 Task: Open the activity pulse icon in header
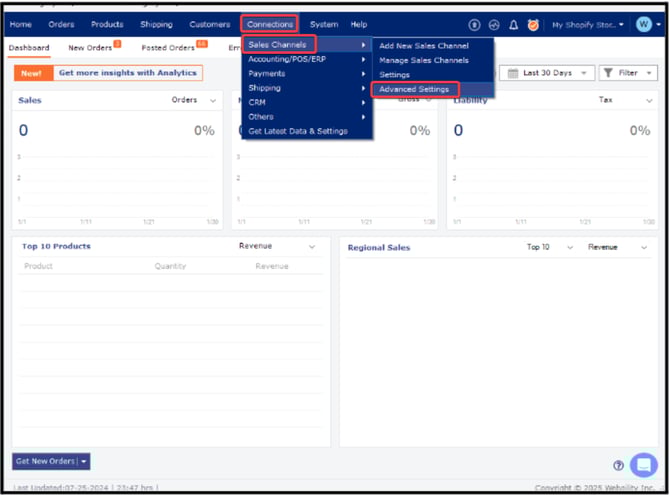point(494,24)
